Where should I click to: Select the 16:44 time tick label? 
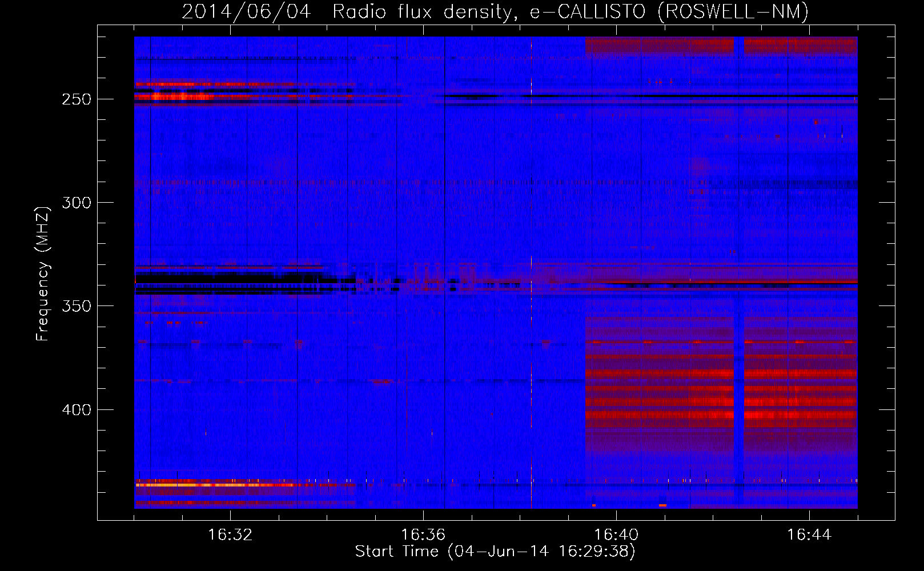click(x=809, y=535)
